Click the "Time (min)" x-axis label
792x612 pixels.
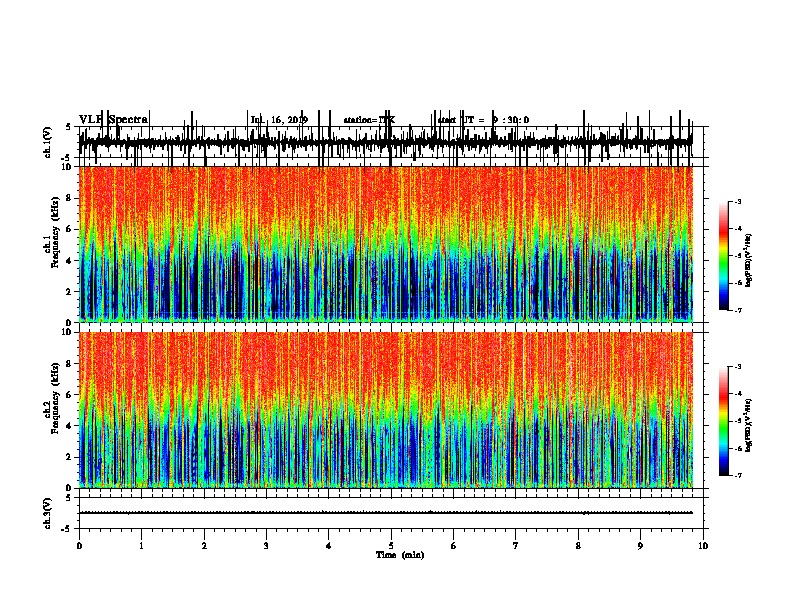(x=400, y=555)
